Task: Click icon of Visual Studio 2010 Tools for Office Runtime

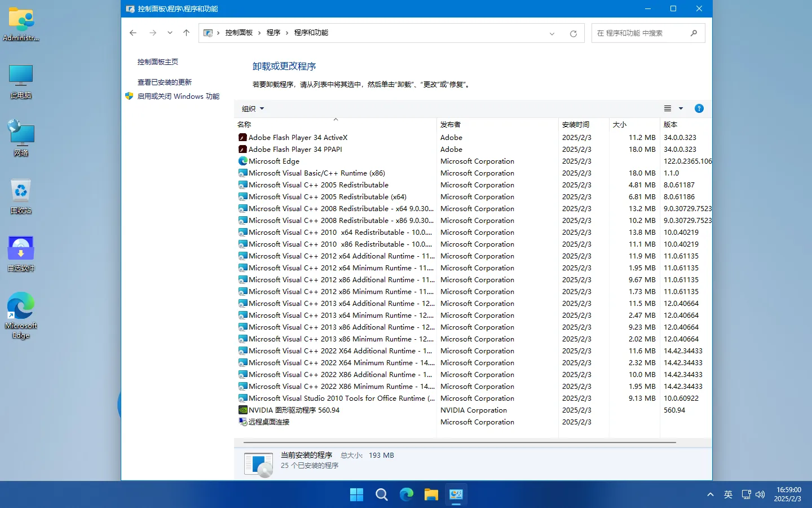Action: pos(242,398)
